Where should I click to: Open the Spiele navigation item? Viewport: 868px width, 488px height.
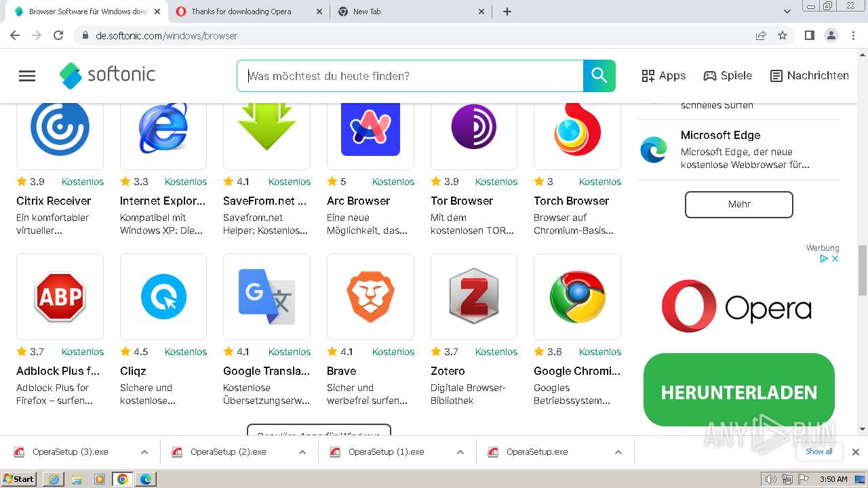(728, 76)
